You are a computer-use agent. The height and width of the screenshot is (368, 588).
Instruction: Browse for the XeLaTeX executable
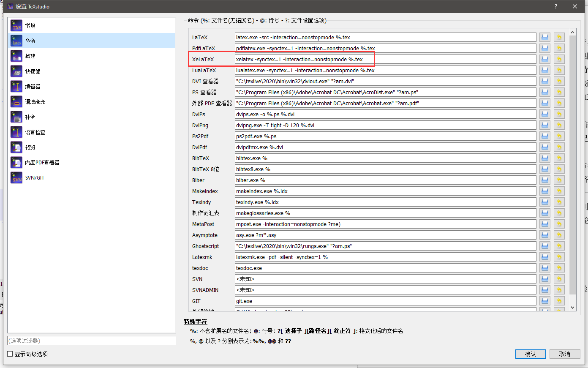pyautogui.click(x=544, y=59)
